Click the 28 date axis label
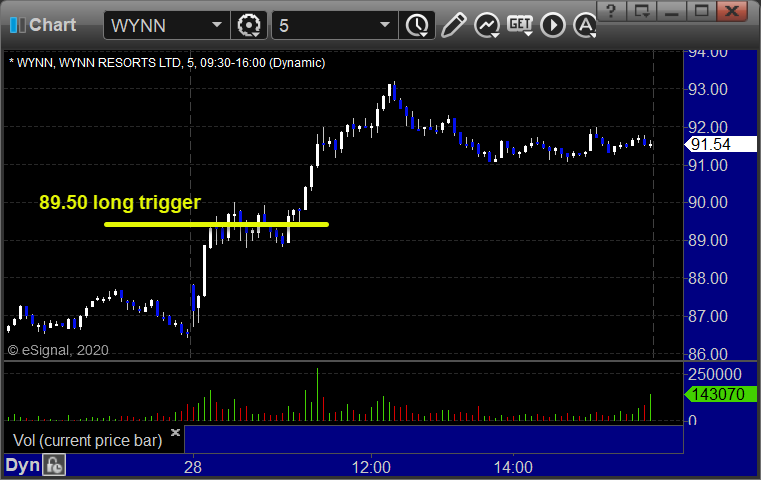 point(193,467)
